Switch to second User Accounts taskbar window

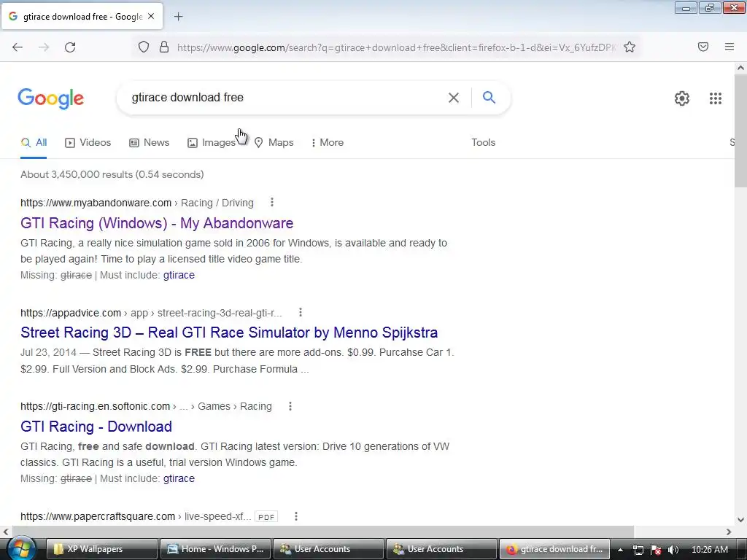tap(441, 549)
